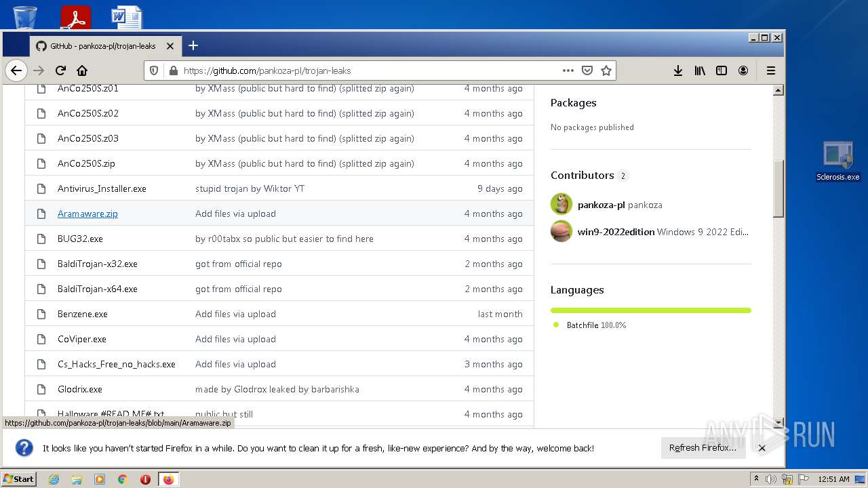This screenshot has height=488, width=868.
Task: Go to the Firefox Home page
Action: (82, 70)
